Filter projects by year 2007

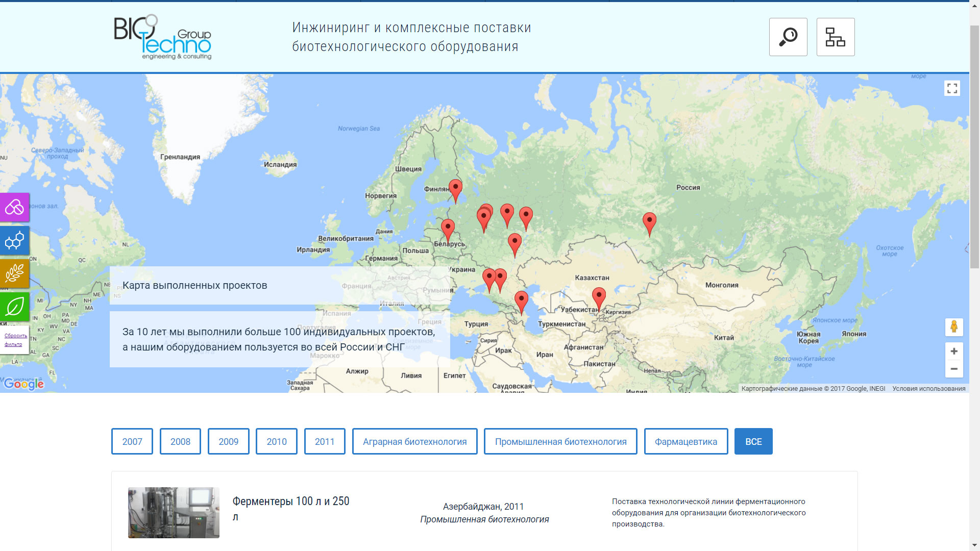132,441
